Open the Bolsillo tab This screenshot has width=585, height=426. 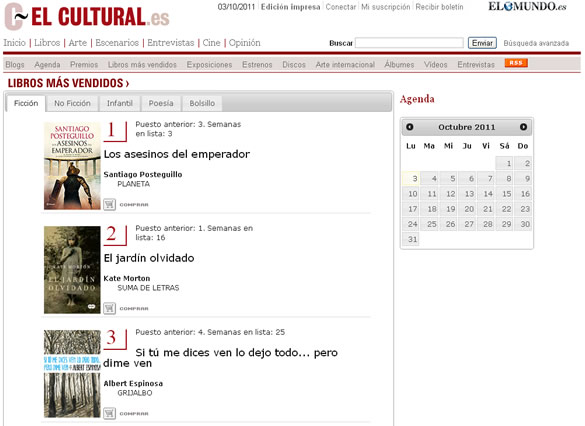point(202,103)
